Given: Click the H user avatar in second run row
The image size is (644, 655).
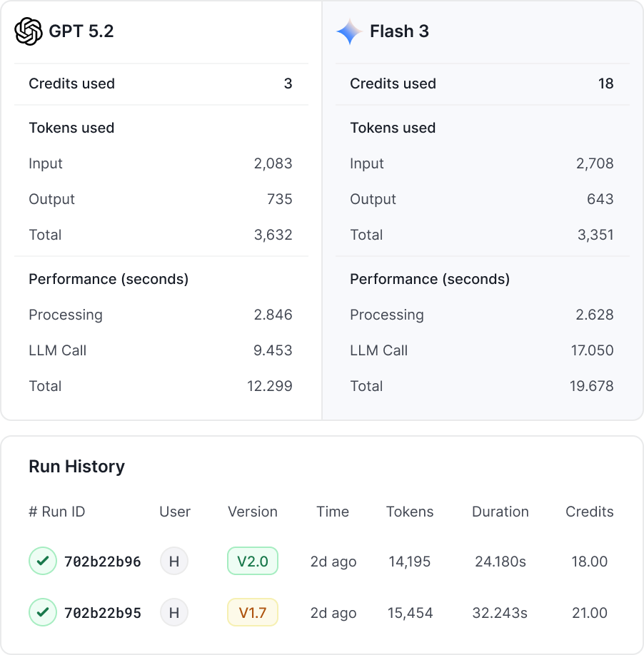Looking at the screenshot, I should click(173, 613).
